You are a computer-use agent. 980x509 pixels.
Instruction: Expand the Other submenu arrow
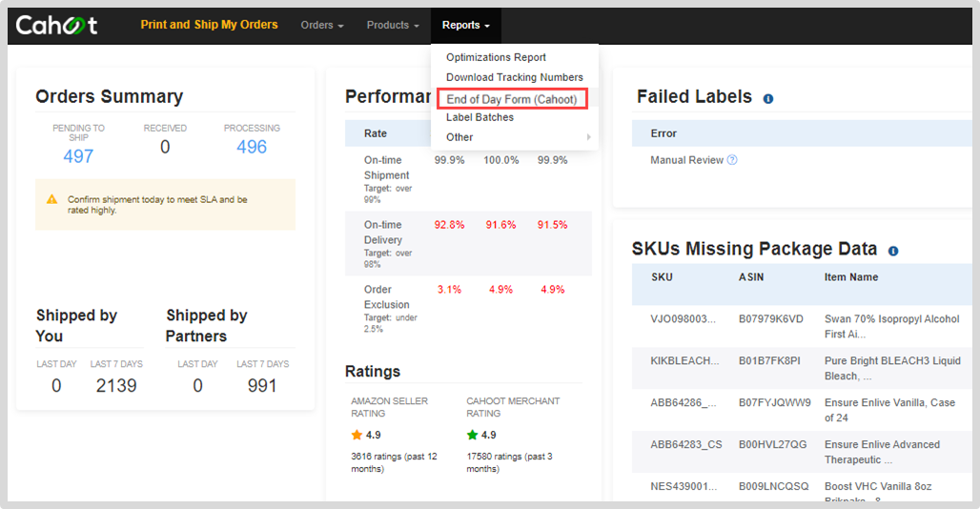click(588, 137)
